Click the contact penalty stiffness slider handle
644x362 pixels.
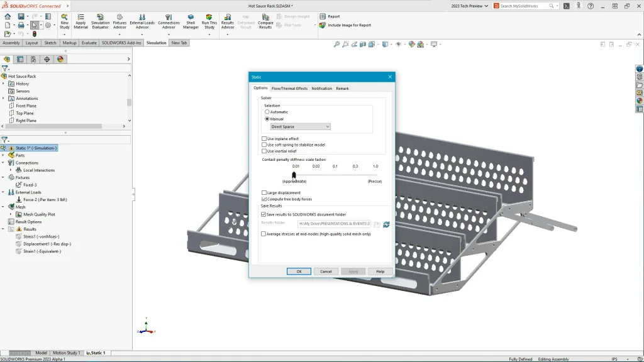coord(294,175)
